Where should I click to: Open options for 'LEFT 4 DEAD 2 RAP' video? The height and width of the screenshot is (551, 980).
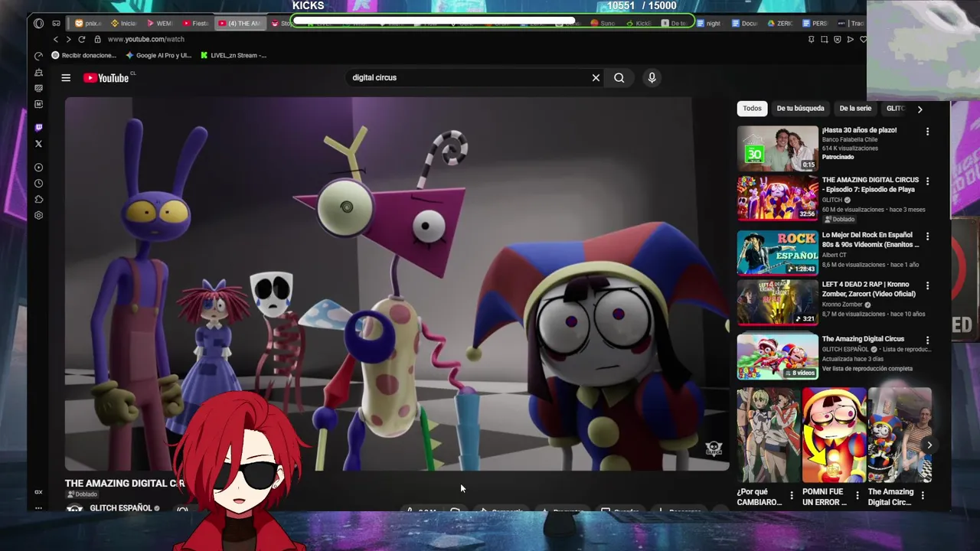pyautogui.click(x=927, y=285)
